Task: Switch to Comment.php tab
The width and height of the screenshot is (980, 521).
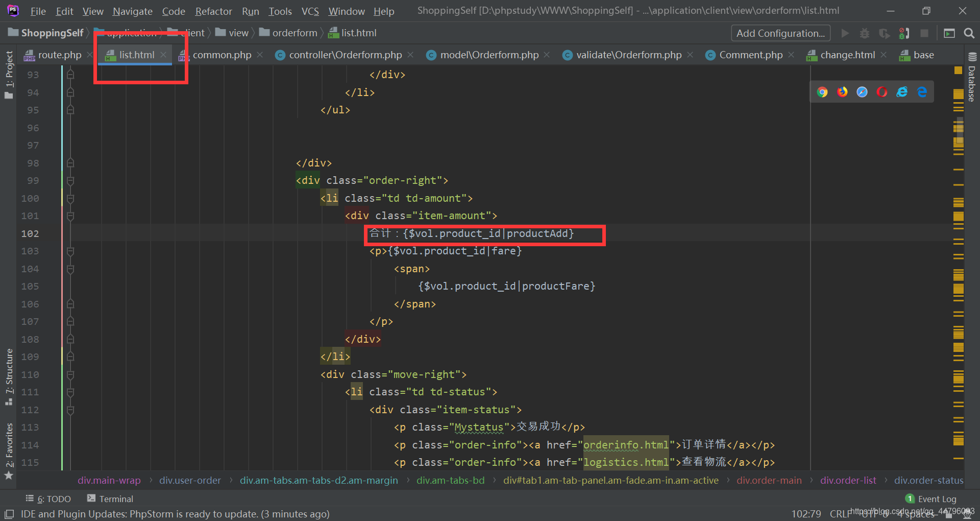Action: (751, 55)
